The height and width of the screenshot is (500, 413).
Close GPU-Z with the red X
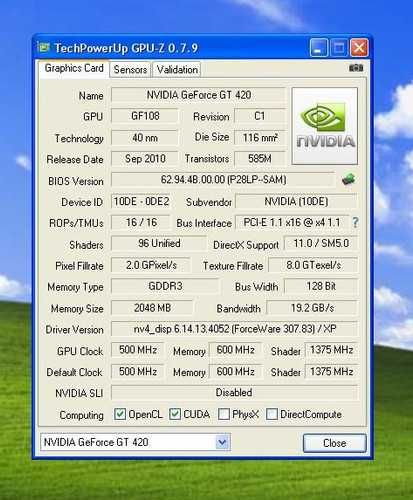[359, 48]
